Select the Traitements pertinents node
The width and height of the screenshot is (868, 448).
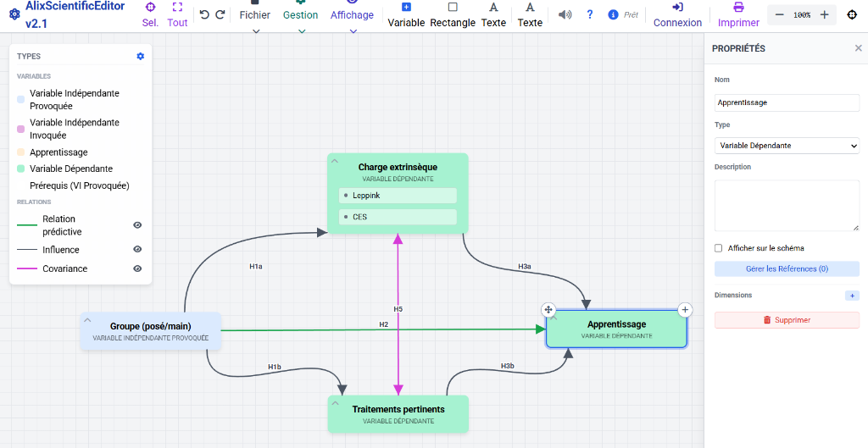pyautogui.click(x=398, y=414)
